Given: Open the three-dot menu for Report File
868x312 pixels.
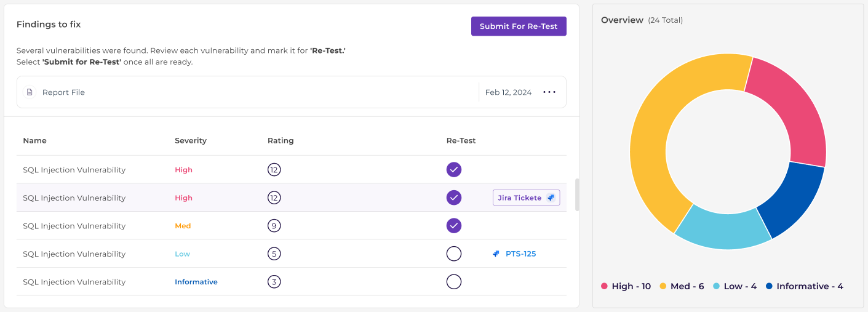Looking at the screenshot, I should point(549,92).
